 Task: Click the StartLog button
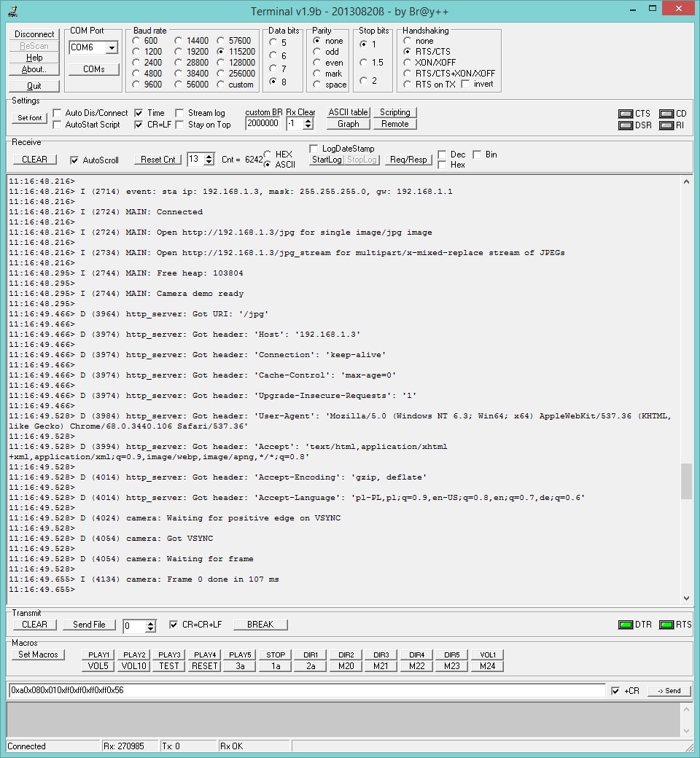click(x=327, y=160)
